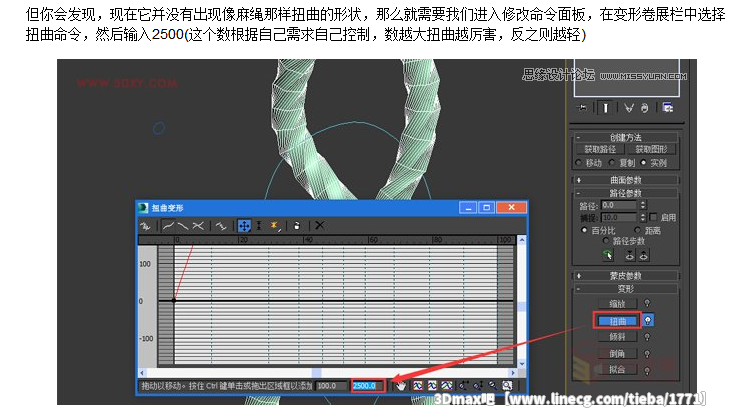Select 路径步数 radio option

click(x=606, y=241)
